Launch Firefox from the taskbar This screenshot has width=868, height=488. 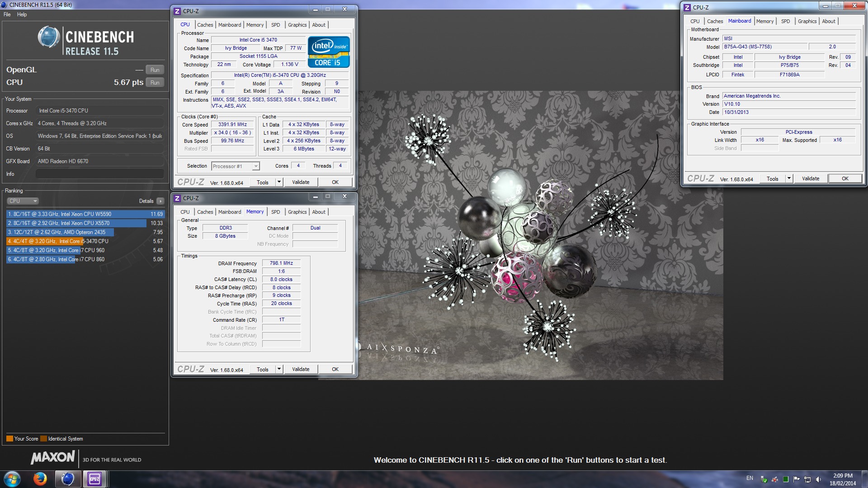click(x=40, y=479)
